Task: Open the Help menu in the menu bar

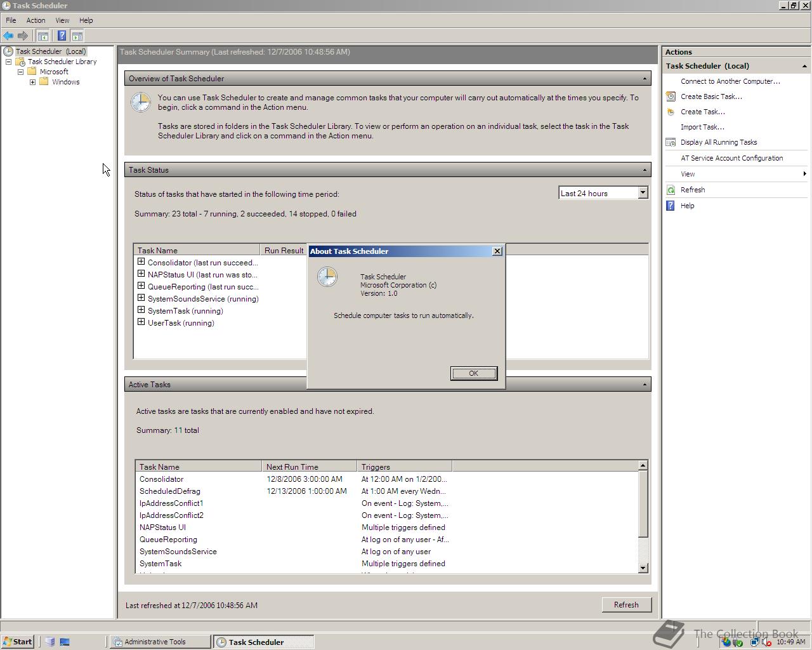Action: coord(86,20)
